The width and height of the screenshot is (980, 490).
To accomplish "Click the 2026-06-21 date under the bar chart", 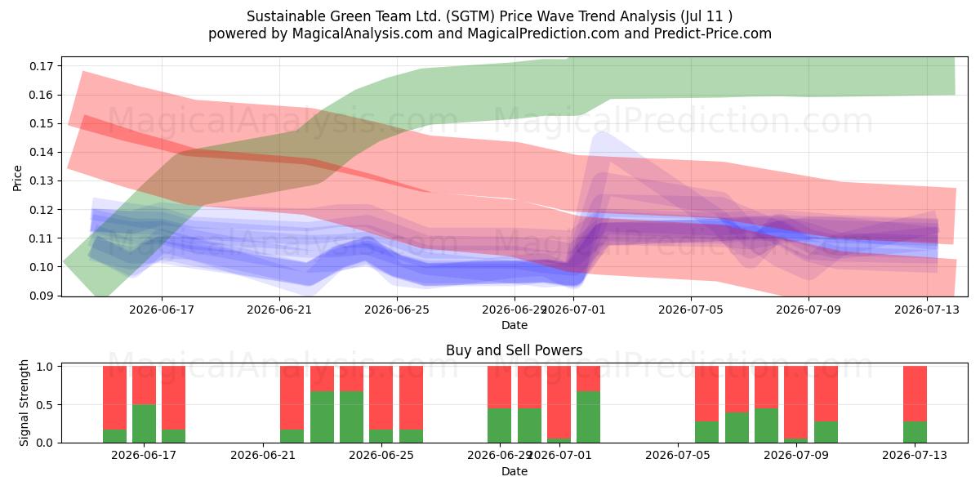I will click(x=263, y=457).
